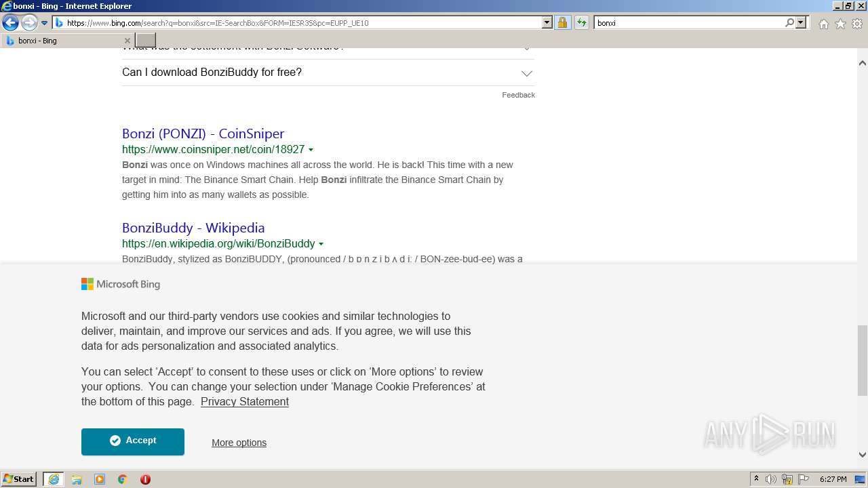Image resolution: width=868 pixels, height=488 pixels.
Task: Show hidden tray icons arrow
Action: [756, 479]
